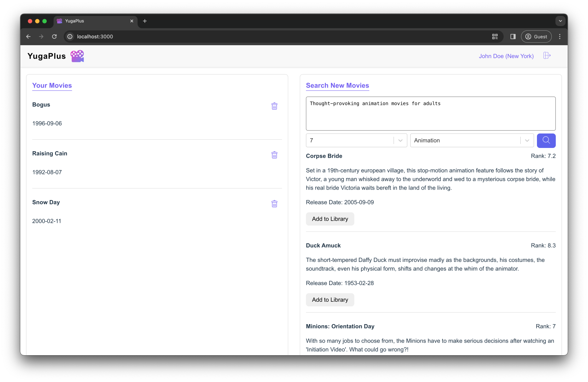Add Corpse Bride to Library
This screenshot has height=382, width=588.
[330, 219]
